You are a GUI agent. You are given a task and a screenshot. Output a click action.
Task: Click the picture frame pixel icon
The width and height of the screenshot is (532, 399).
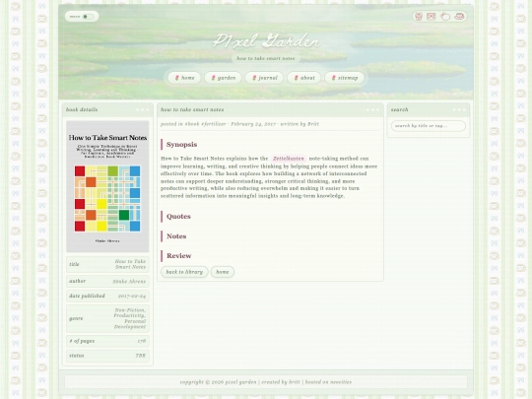431,17
